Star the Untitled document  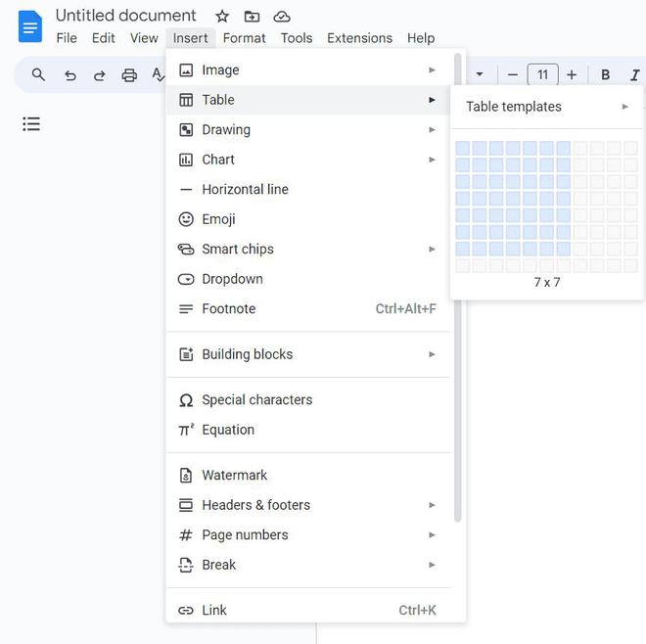coord(222,17)
